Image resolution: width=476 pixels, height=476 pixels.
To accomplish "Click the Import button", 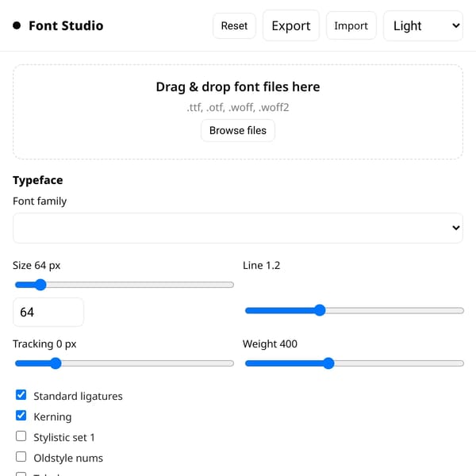I will (351, 26).
